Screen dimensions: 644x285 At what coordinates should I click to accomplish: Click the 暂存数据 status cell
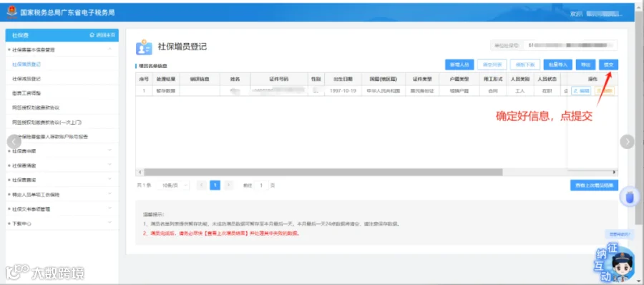[x=166, y=91]
